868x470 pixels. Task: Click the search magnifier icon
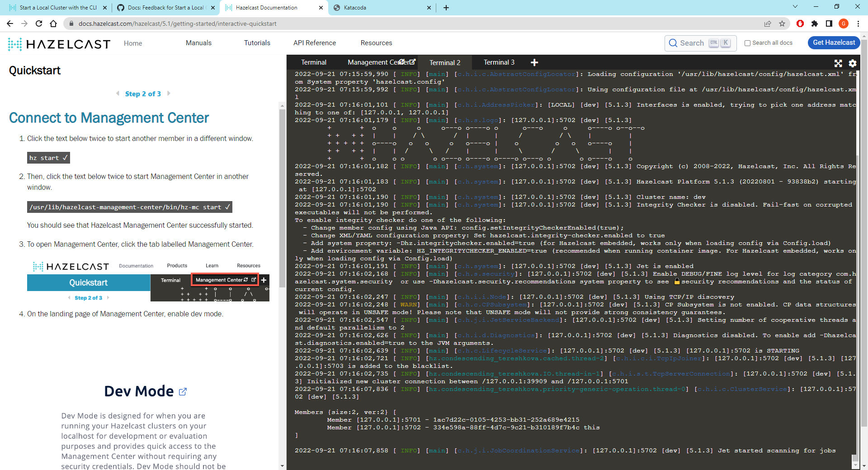(x=674, y=42)
